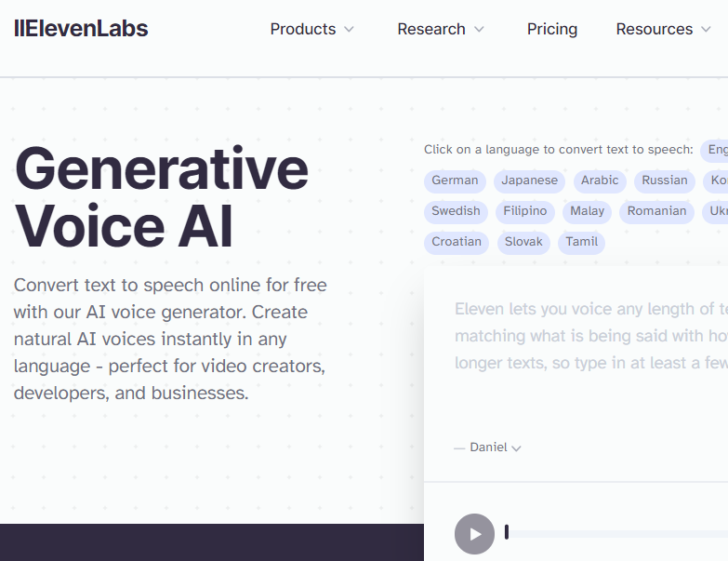728x561 pixels.
Task: Select the Japanese language chip
Action: (x=530, y=180)
